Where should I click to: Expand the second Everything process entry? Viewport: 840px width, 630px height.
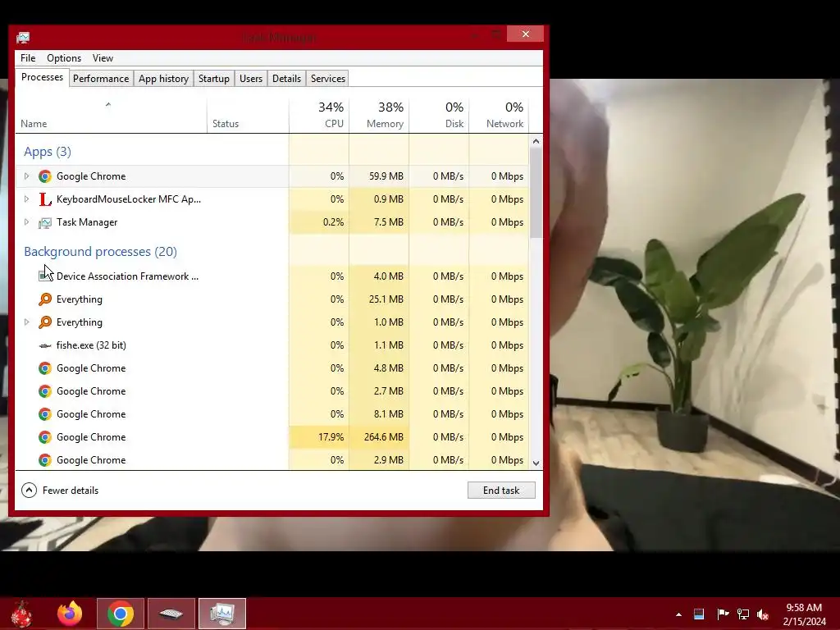[x=26, y=322]
